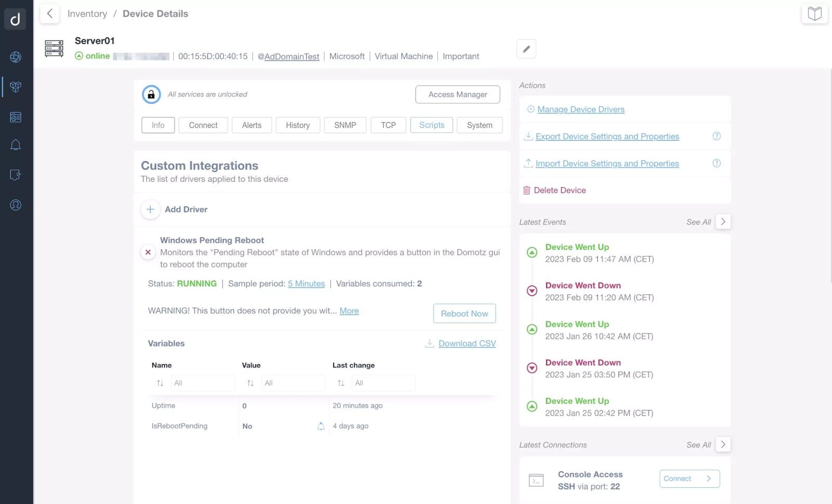Expand Latest Connections with the See All chevron
832x504 pixels.
[723, 445]
